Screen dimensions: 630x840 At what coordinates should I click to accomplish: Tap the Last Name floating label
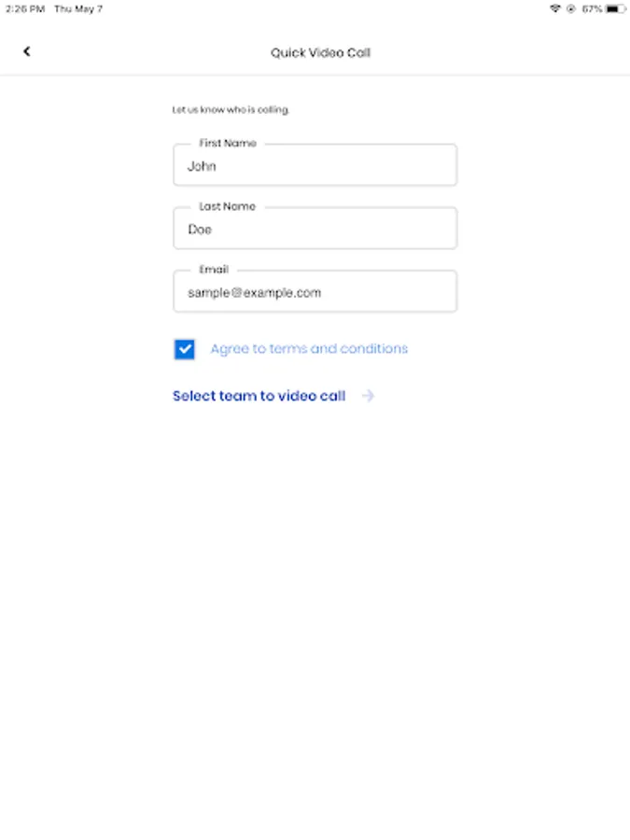tap(227, 206)
